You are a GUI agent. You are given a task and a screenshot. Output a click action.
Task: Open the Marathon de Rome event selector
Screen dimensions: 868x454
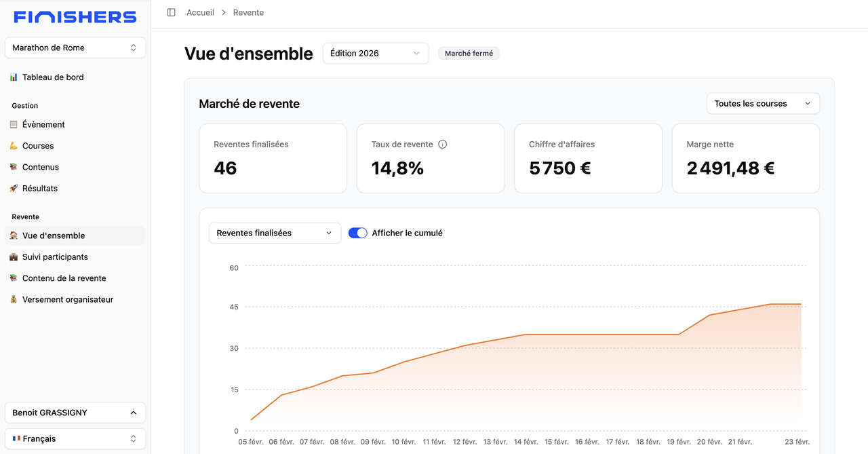pyautogui.click(x=75, y=48)
